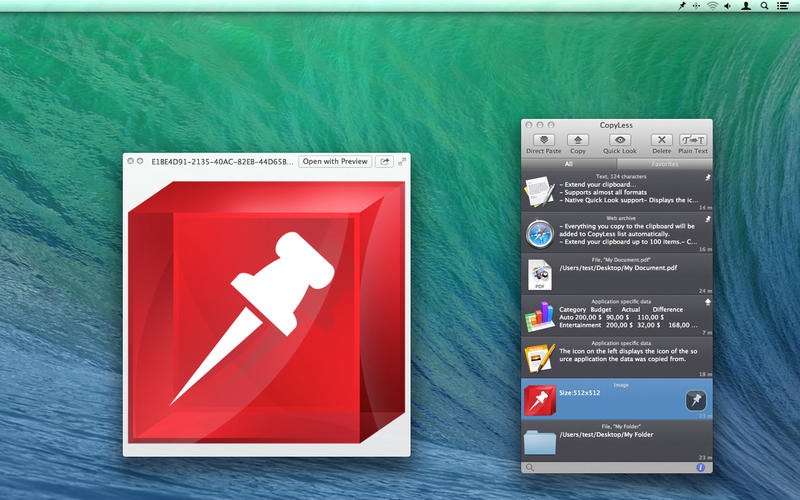
Task: Click the Open with Preview button
Action: 335,161
